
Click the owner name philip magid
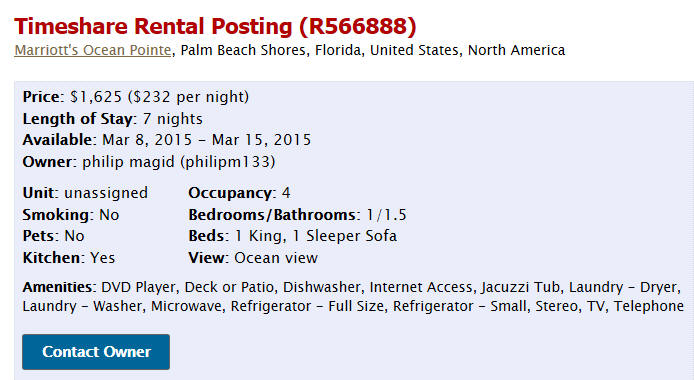tap(128, 161)
